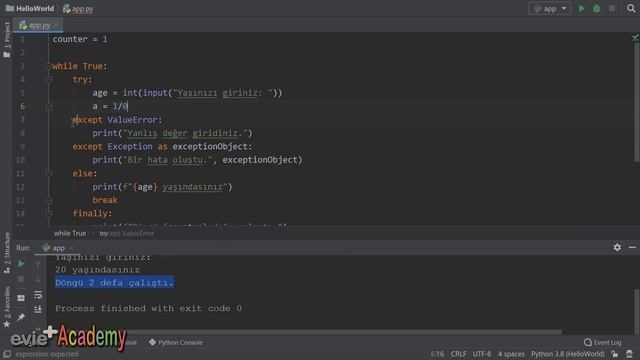Click code line 'counter = 1'
Viewport: 640px width, 360px height.
pos(80,39)
